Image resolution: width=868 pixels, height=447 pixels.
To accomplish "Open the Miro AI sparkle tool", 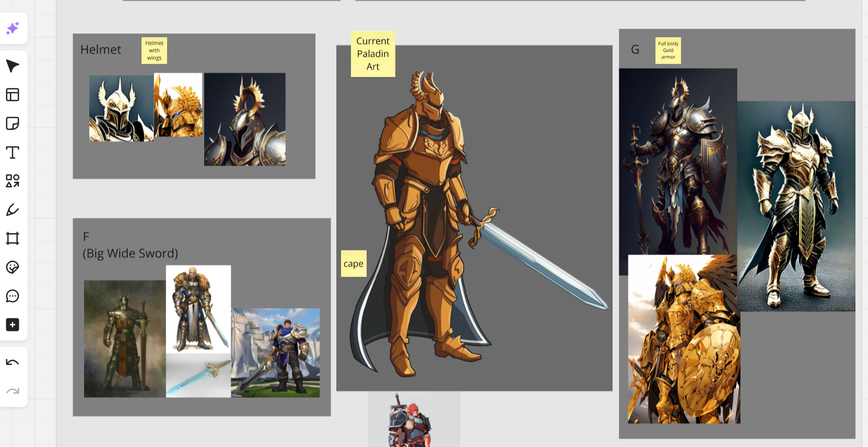I will 13,28.
